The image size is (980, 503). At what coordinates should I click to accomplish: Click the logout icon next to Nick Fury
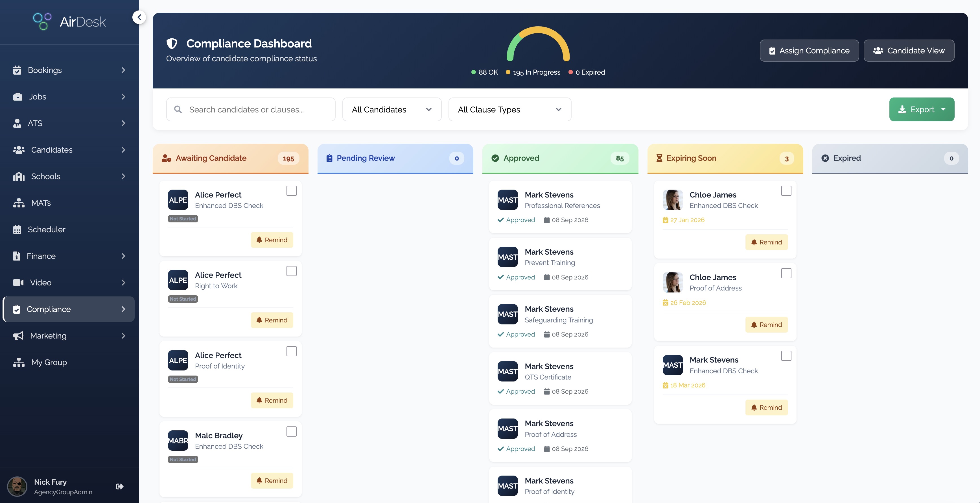(119, 486)
